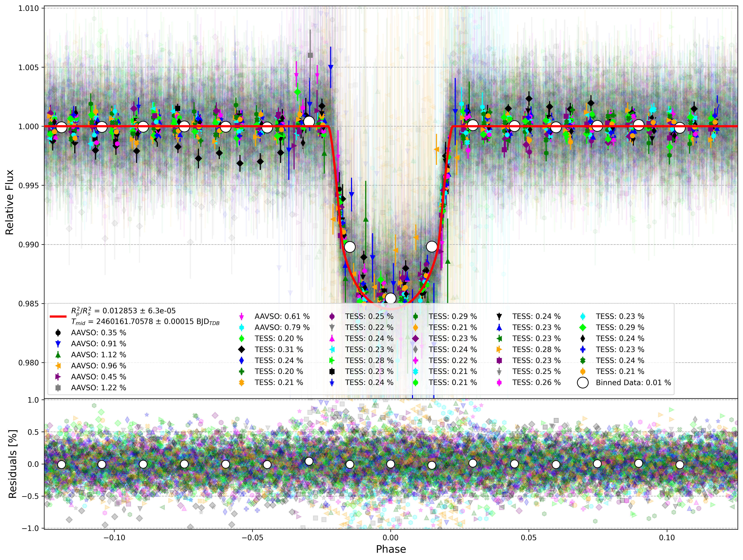Click the 1.005 tick label on the flux axis
Screen dimensions: 743x560
point(29,67)
